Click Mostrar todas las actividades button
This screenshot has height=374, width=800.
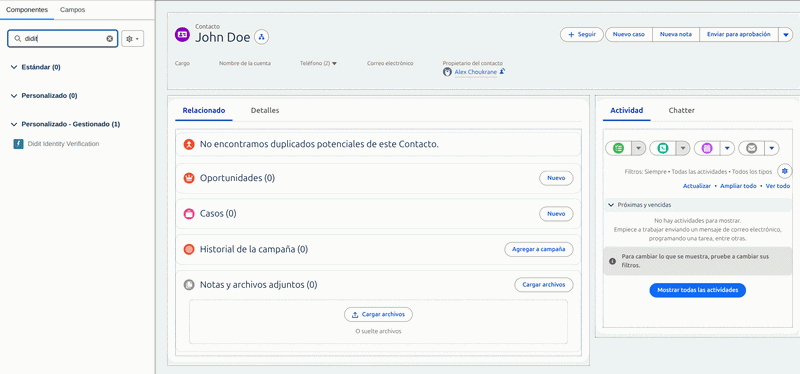(697, 290)
